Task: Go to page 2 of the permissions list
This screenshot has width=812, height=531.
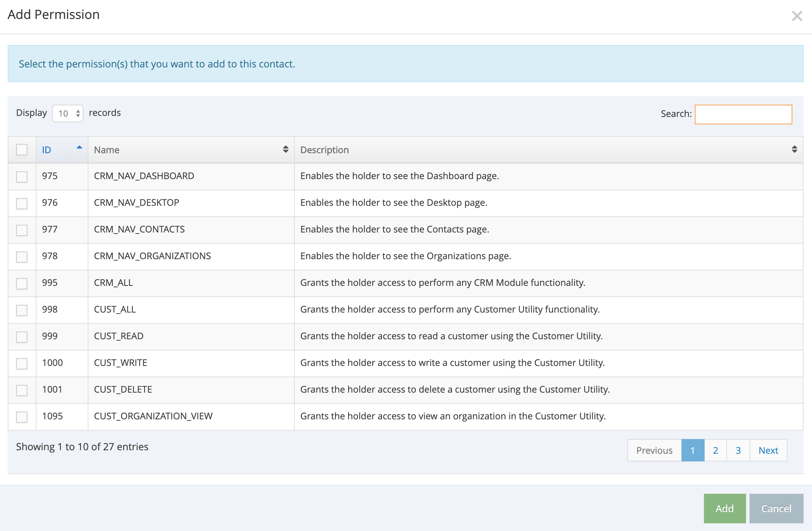Action: [x=715, y=450]
